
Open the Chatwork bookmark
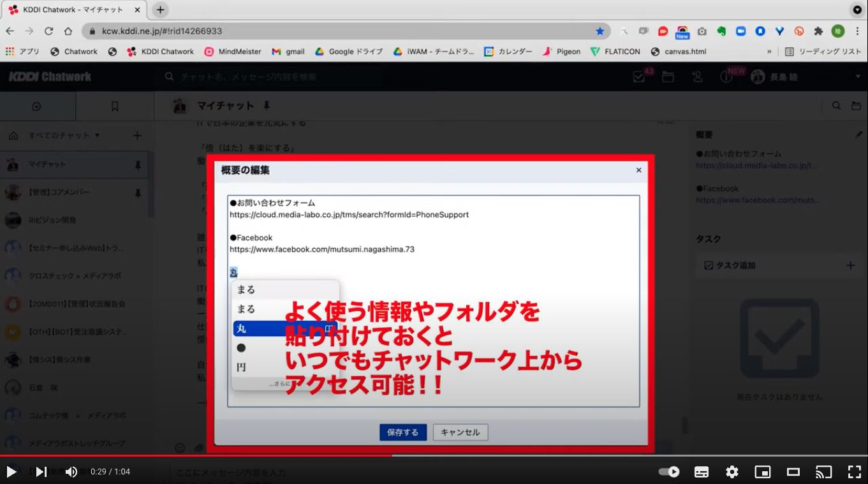click(x=74, y=52)
